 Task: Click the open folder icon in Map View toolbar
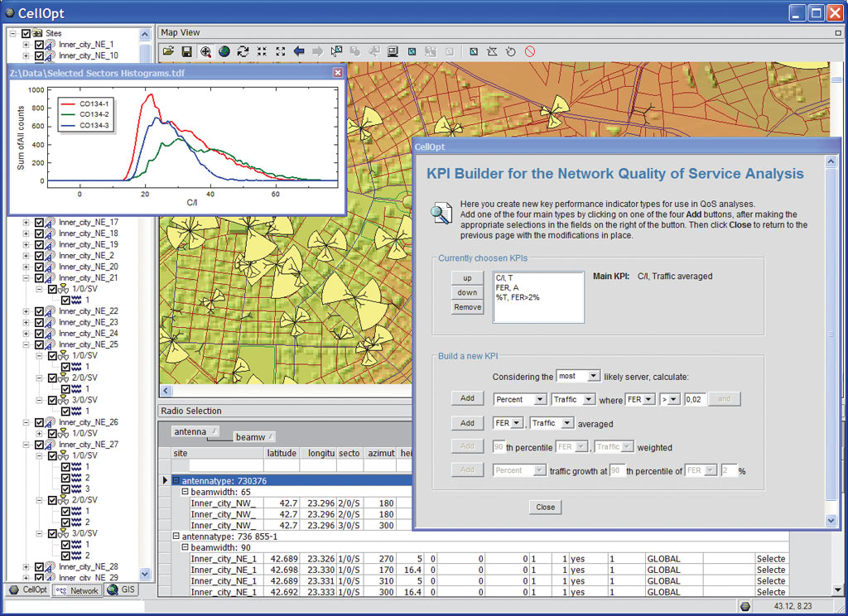169,51
